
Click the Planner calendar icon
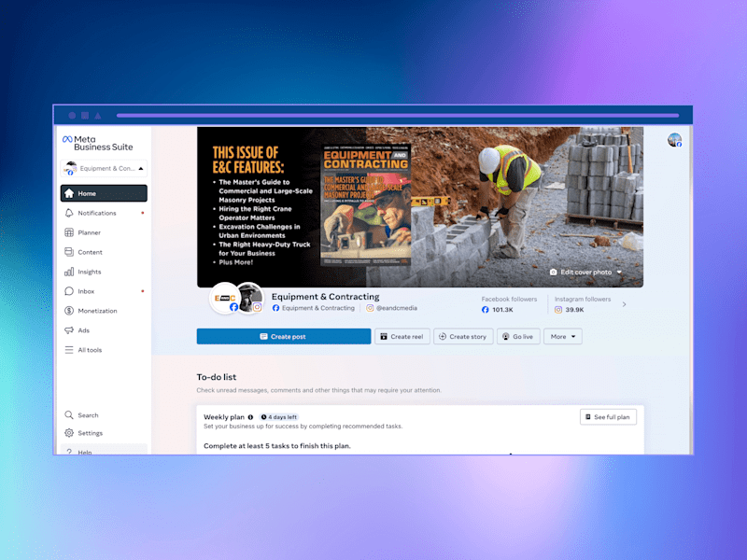(x=69, y=232)
